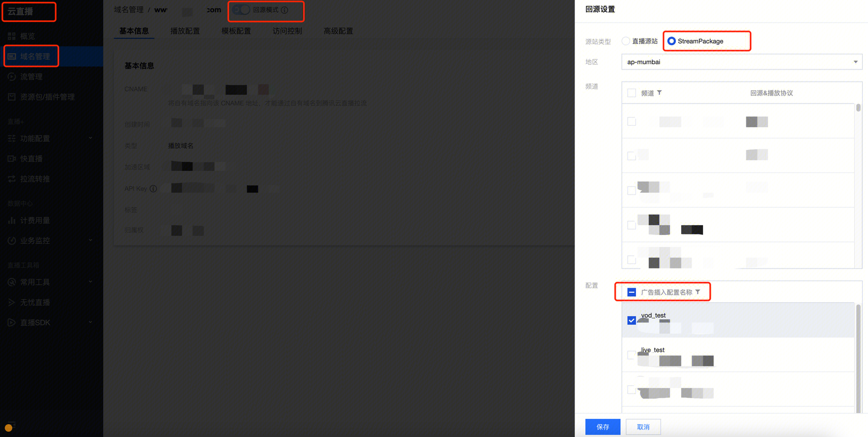Expand the 常用工具 sidebar menu
The height and width of the screenshot is (437, 868).
point(52,282)
